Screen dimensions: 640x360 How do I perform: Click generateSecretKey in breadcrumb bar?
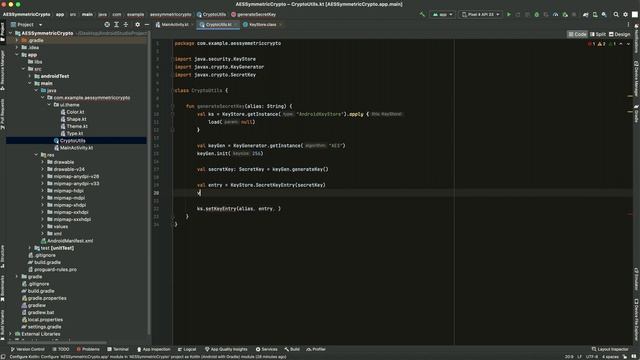coord(253,14)
